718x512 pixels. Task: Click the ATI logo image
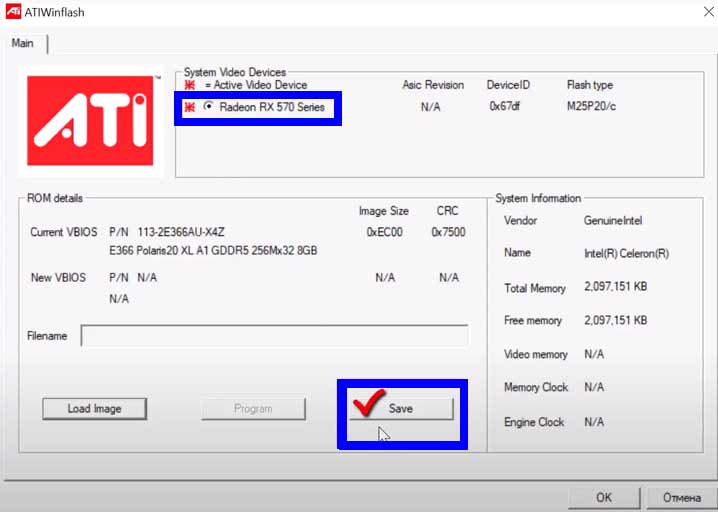click(90, 121)
